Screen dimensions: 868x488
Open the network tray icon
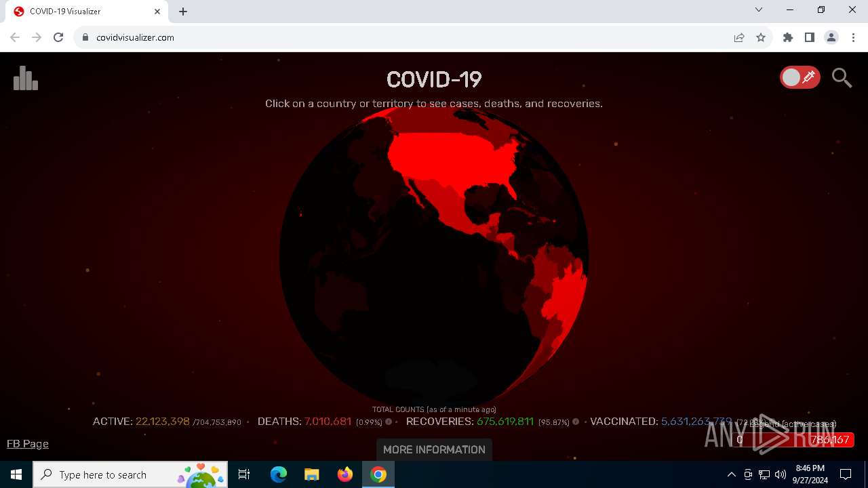click(764, 474)
